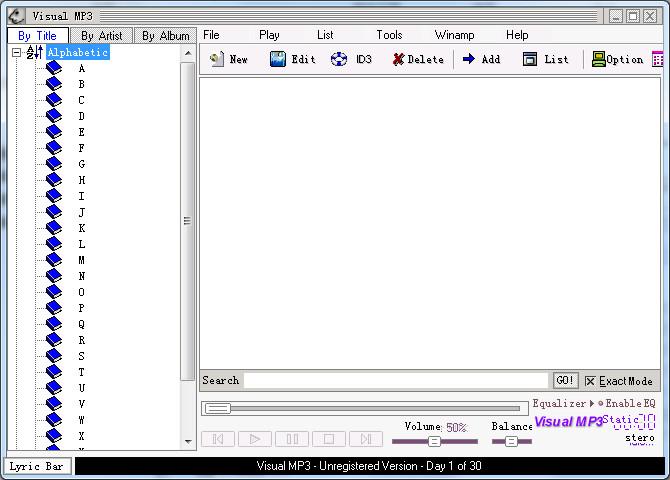
Task: Click the play button
Action: [255, 439]
